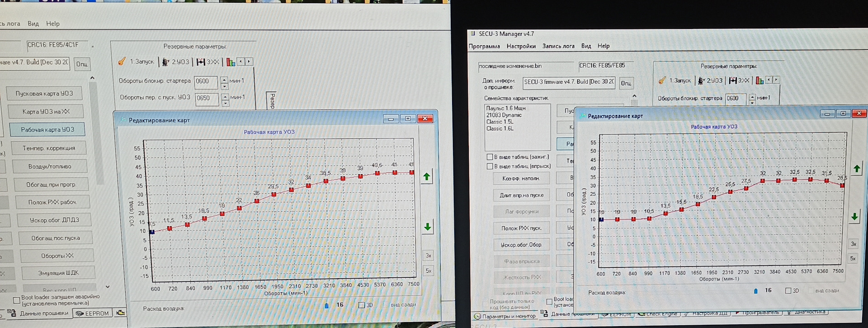The height and width of the screenshot is (328, 868).
Task: Switch to 'Параметры и монитор' tab
Action: [x=505, y=316]
